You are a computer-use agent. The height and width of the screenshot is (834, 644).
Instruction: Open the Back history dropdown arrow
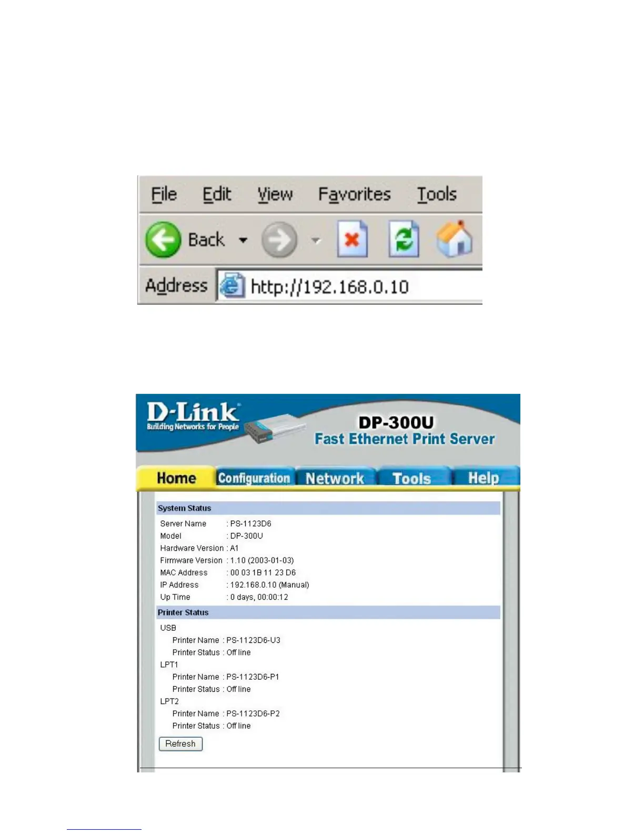243,240
